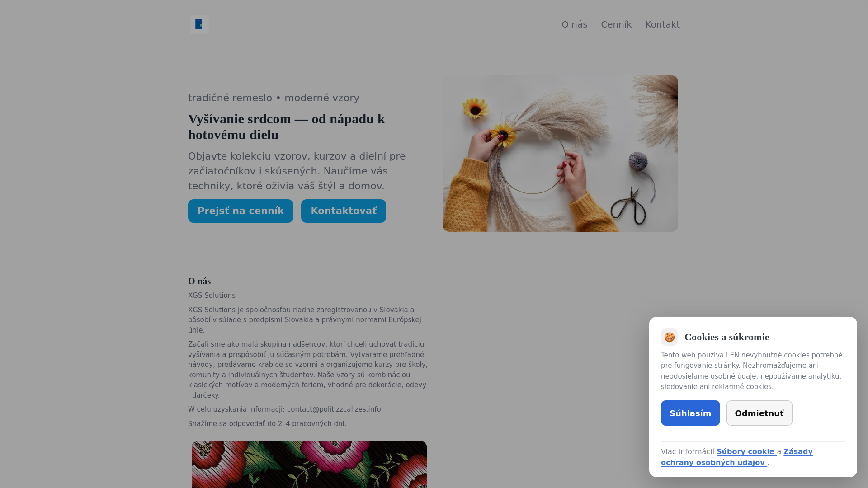Decline cookies with the Odmietnuť button
The image size is (868, 488).
click(x=759, y=413)
